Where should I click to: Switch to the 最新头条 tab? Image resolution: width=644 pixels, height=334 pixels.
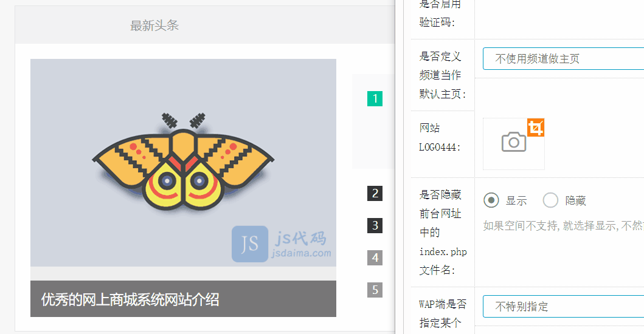pyautogui.click(x=154, y=26)
